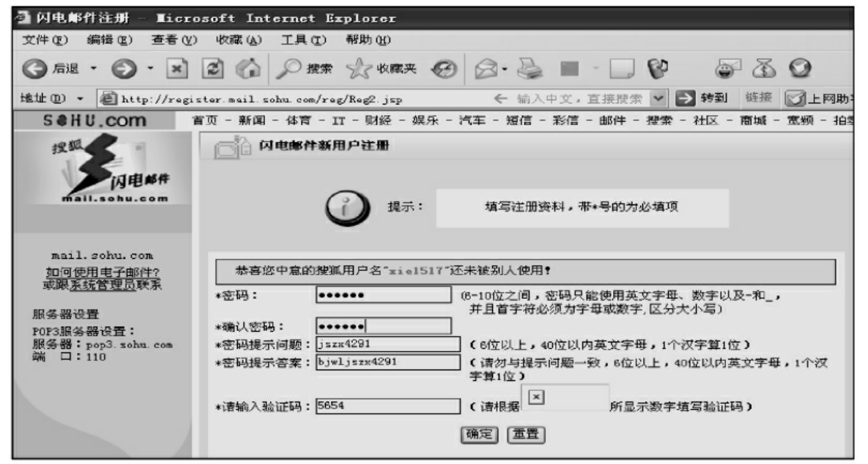Viewport: 868px width, 464px height.
Task: Click the 密码提示问题 field with jszx4291
Action: coord(387,344)
